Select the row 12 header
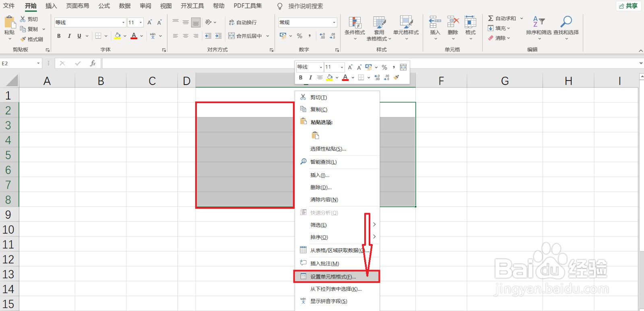The height and width of the screenshot is (311, 644). [9, 259]
